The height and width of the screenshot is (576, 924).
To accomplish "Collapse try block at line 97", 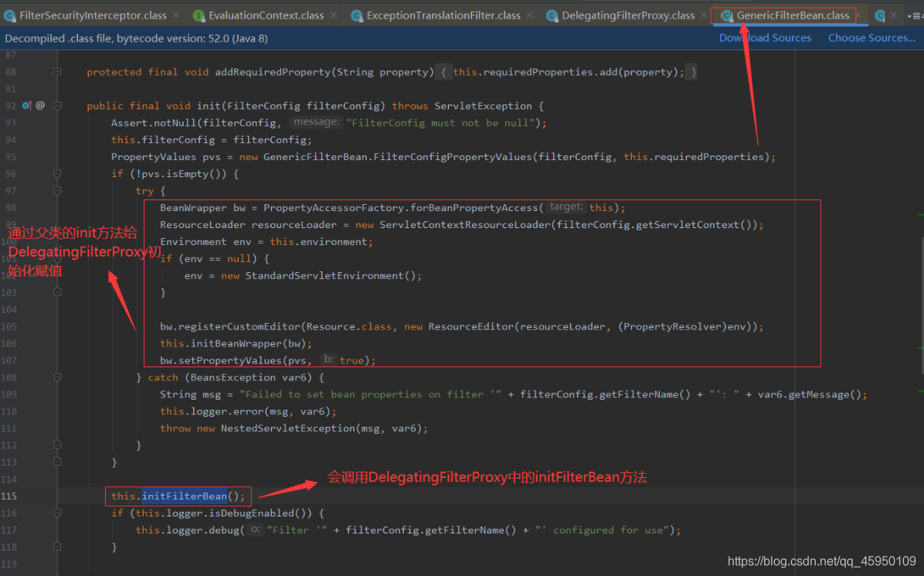I will point(57,191).
